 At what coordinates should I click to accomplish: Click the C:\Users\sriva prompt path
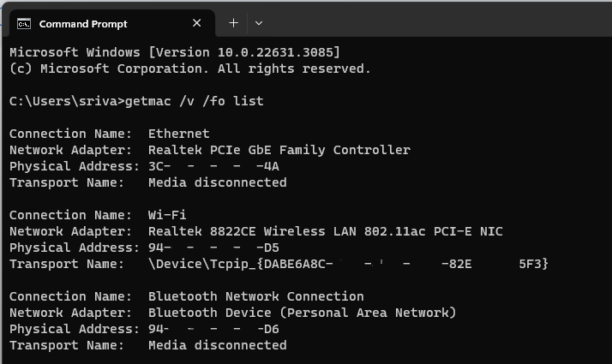tap(66, 101)
